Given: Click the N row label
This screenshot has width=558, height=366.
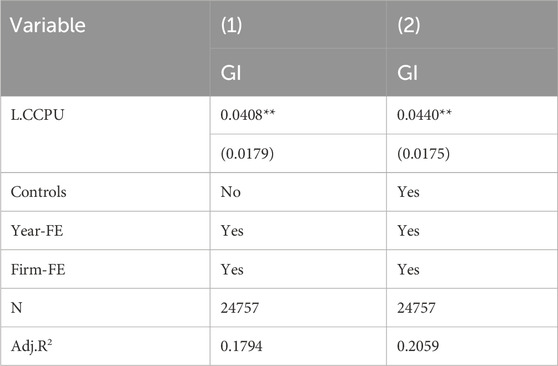Looking at the screenshot, I should pyautogui.click(x=16, y=308).
